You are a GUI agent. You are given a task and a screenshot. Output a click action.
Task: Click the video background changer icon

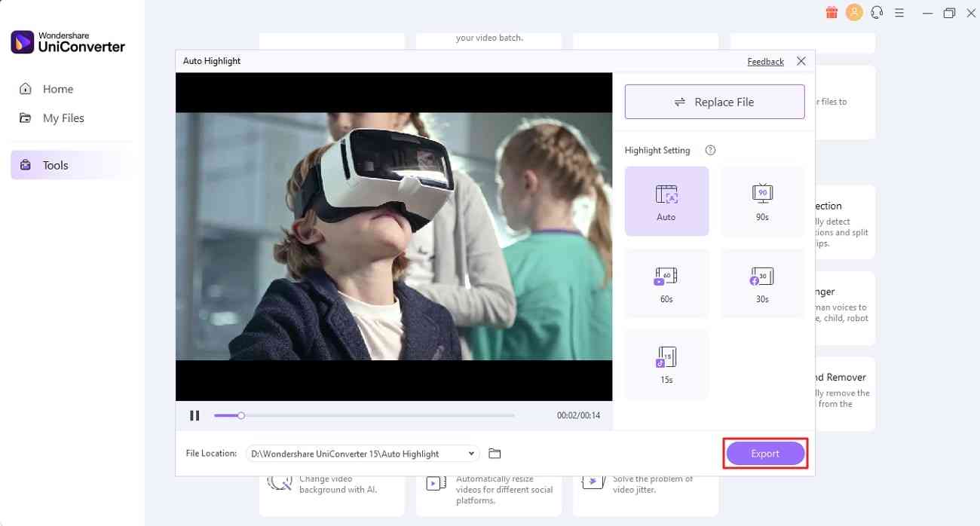click(280, 482)
